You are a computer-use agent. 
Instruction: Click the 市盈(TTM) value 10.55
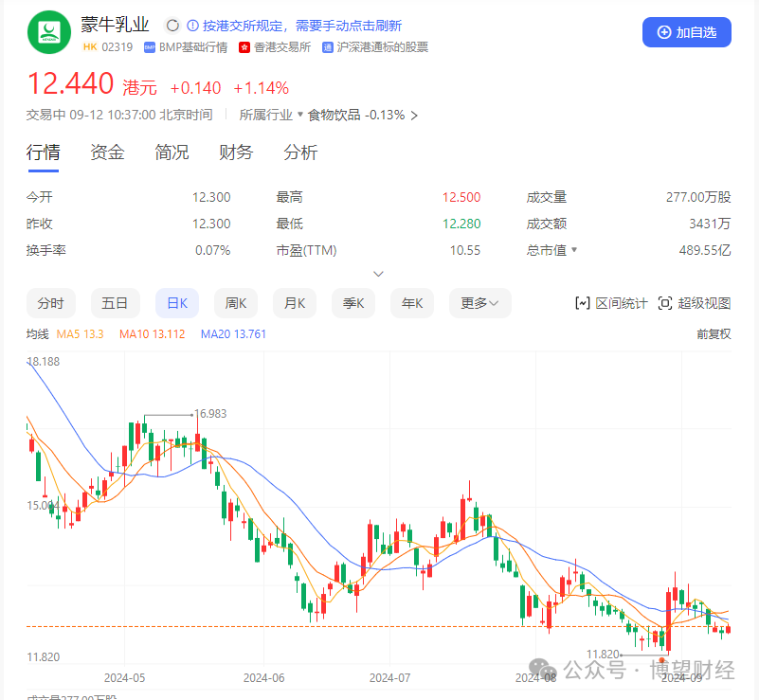tap(465, 251)
